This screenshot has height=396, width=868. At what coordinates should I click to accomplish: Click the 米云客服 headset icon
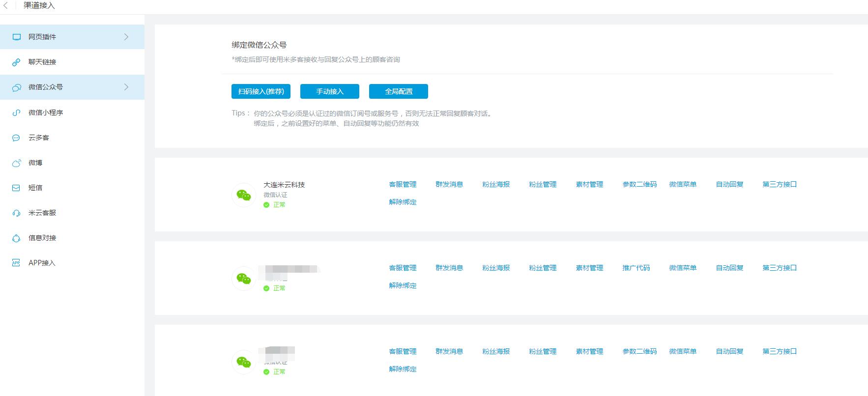click(16, 213)
